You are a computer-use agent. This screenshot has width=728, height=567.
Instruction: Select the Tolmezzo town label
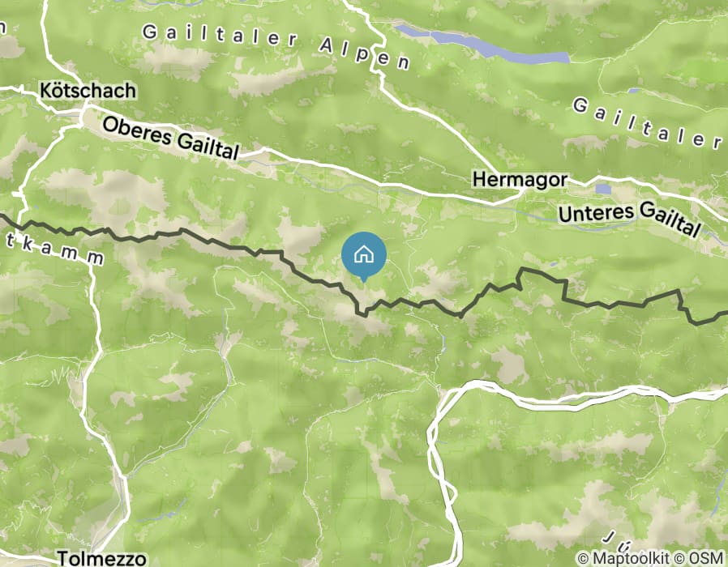pyautogui.click(x=101, y=558)
